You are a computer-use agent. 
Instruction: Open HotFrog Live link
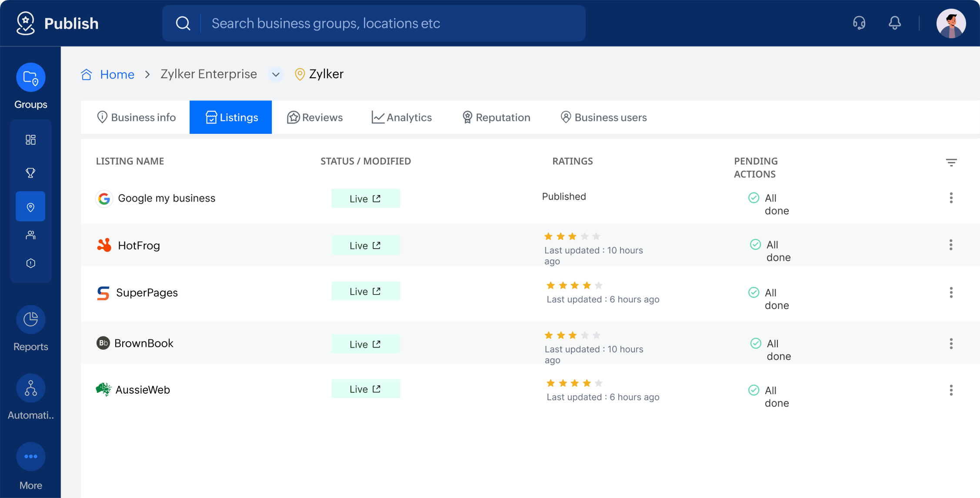365,246
